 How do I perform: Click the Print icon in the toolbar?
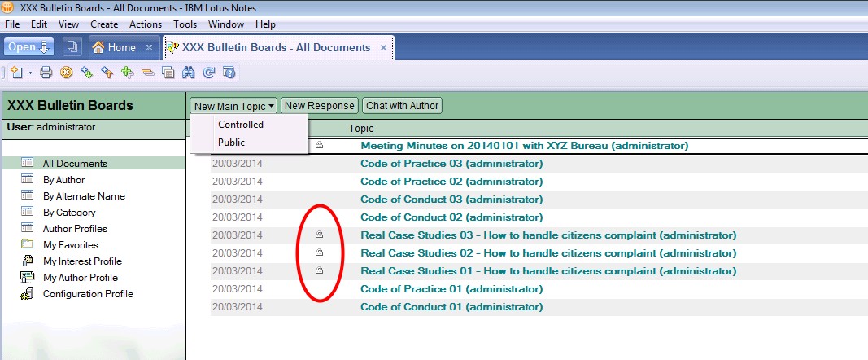46,72
